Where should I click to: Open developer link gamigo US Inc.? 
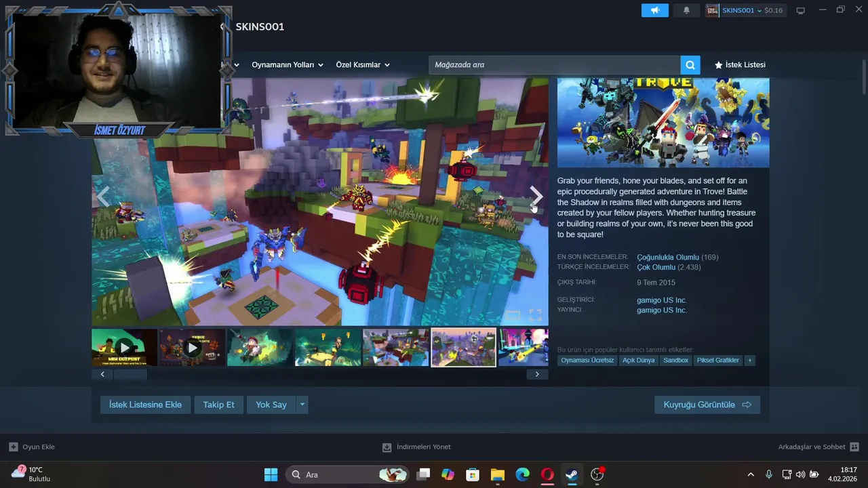coord(661,300)
